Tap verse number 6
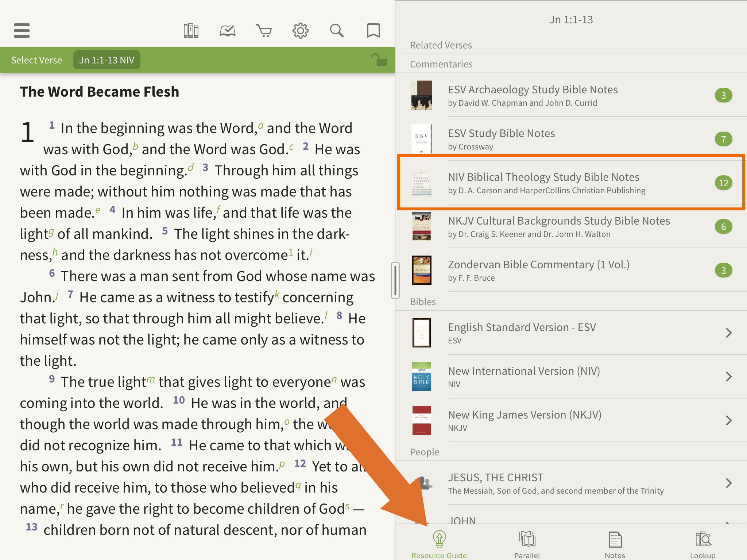 tap(52, 273)
